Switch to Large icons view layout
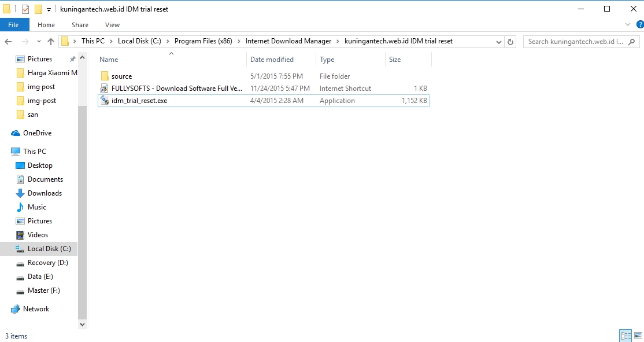 (638, 336)
